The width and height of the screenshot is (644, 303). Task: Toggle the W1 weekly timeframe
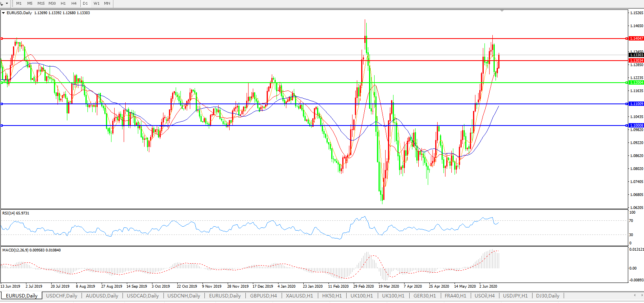coord(97,4)
